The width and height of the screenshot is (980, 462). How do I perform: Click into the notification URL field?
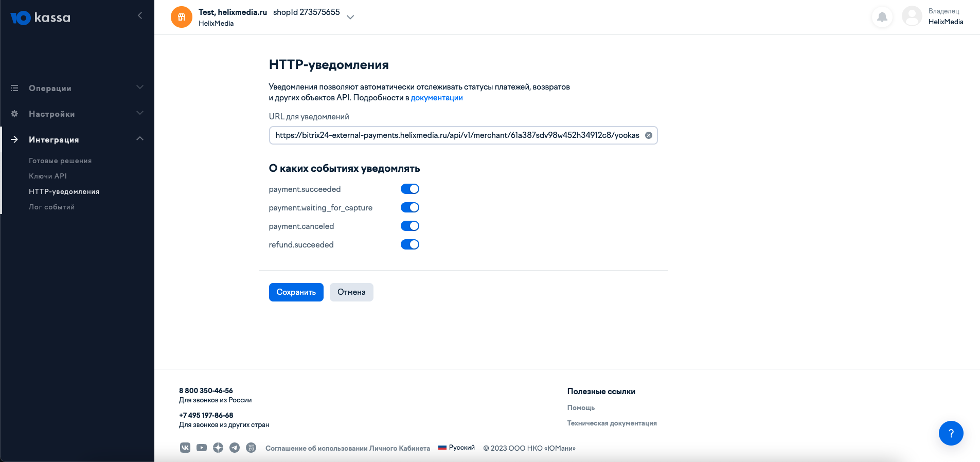457,135
